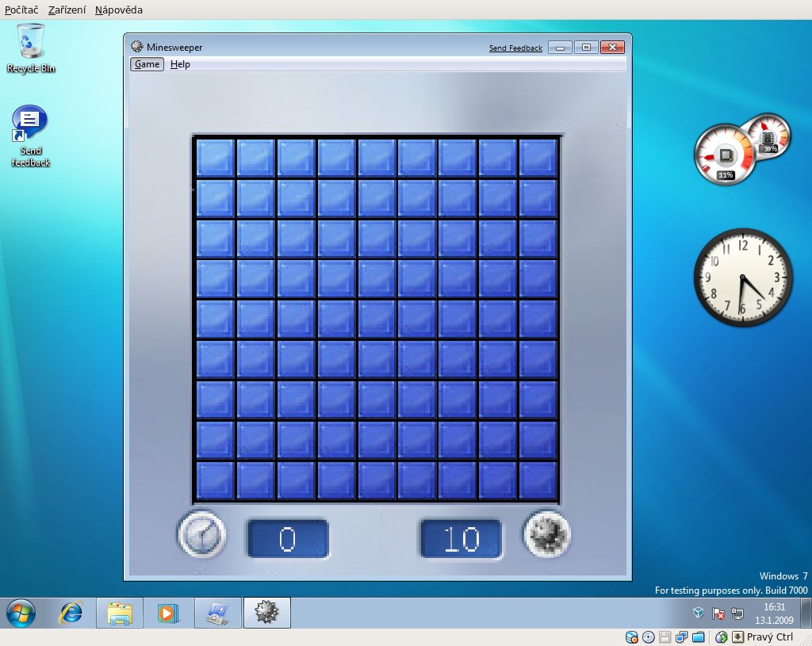Uncover the last-row, fifth-column minefield square

(x=377, y=481)
